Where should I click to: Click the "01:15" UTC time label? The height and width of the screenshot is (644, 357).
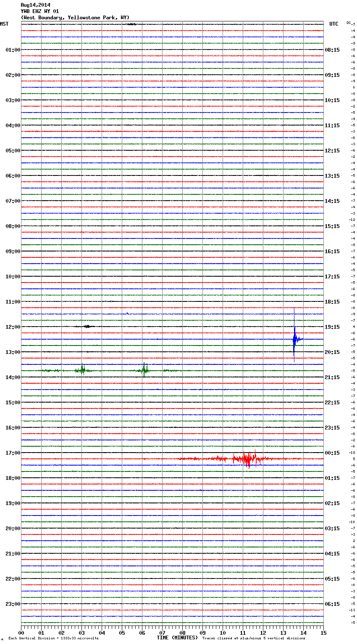coord(332,478)
